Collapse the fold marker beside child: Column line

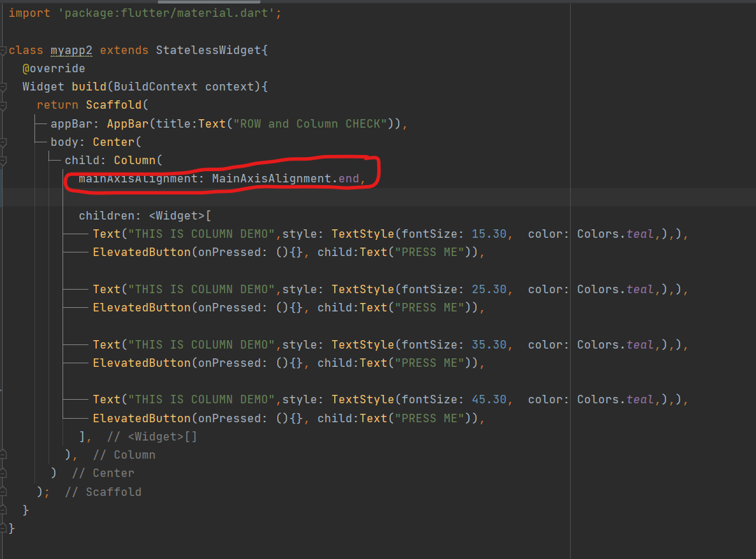click(x=2, y=161)
